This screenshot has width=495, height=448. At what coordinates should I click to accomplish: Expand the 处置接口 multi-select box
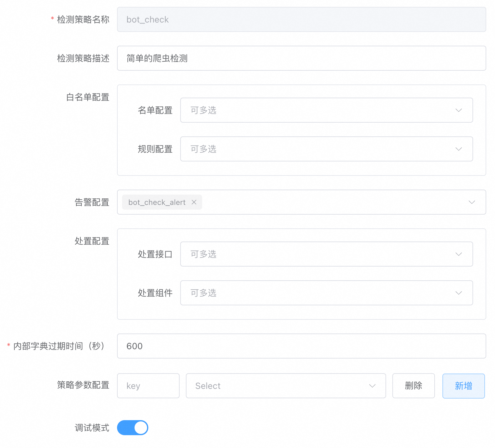[x=313, y=254]
